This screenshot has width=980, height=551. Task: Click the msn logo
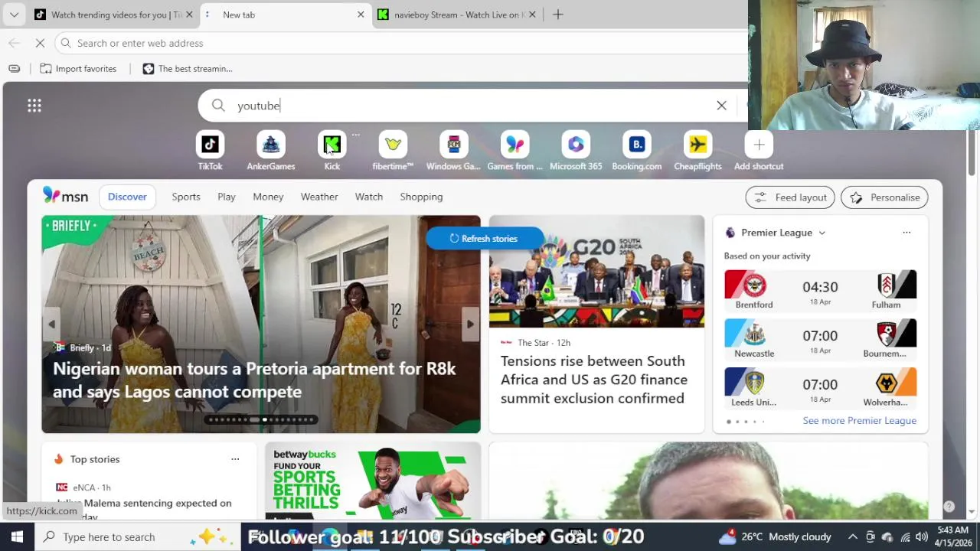[66, 197]
